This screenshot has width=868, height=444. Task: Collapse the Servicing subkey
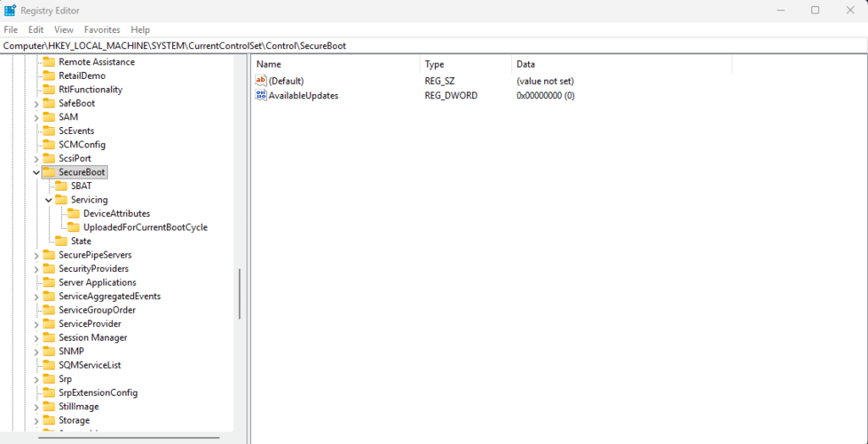click(x=48, y=200)
